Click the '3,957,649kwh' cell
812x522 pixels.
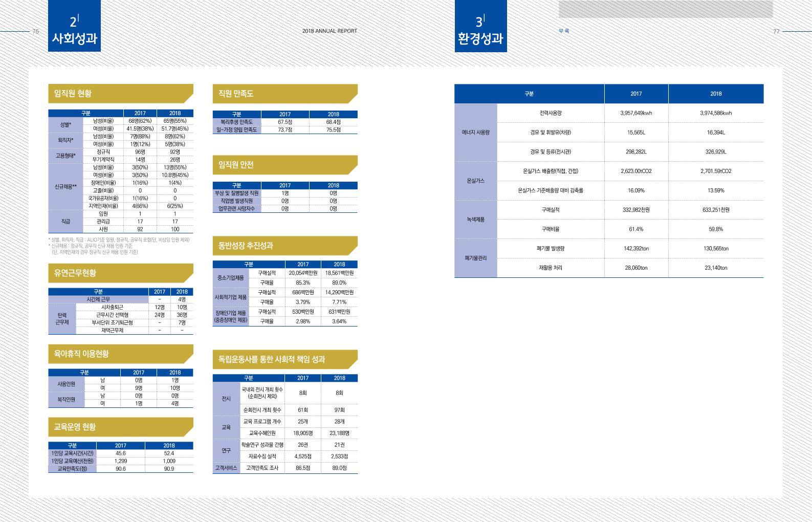[x=636, y=113]
